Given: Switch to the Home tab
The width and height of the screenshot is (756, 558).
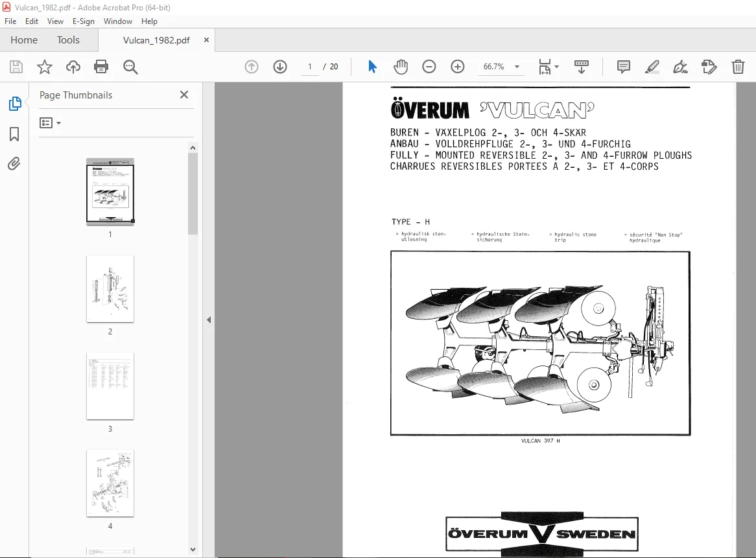Looking at the screenshot, I should pyautogui.click(x=24, y=40).
